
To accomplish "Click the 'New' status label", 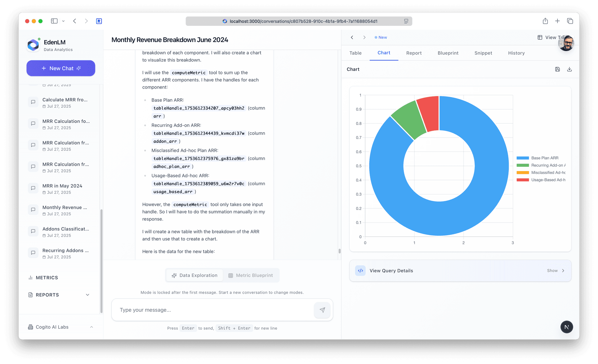I will (x=381, y=37).
